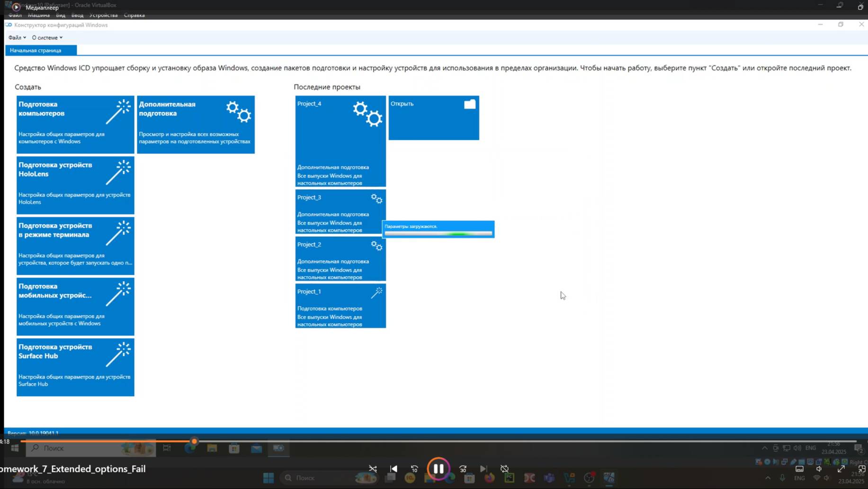Click the gears icon on Project_3 tile
Screen dimensions: 868x489
[376, 199]
